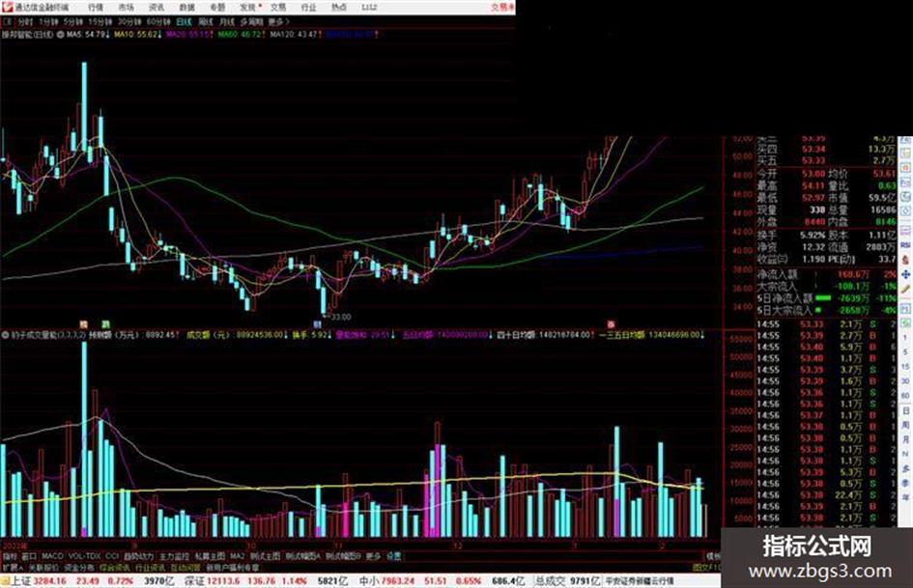Select the CCI indicator tab
The height and width of the screenshot is (588, 913).
[111, 556]
